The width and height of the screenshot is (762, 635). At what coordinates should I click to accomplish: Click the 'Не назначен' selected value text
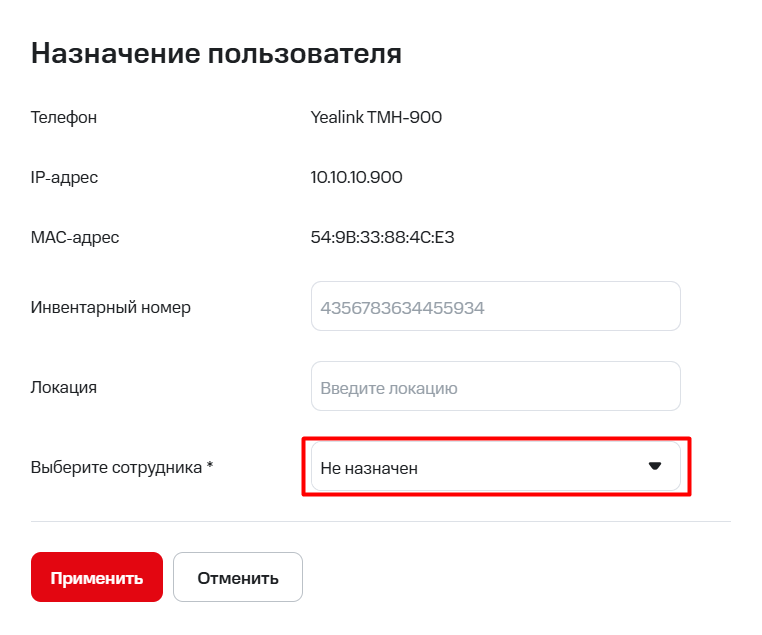369,468
